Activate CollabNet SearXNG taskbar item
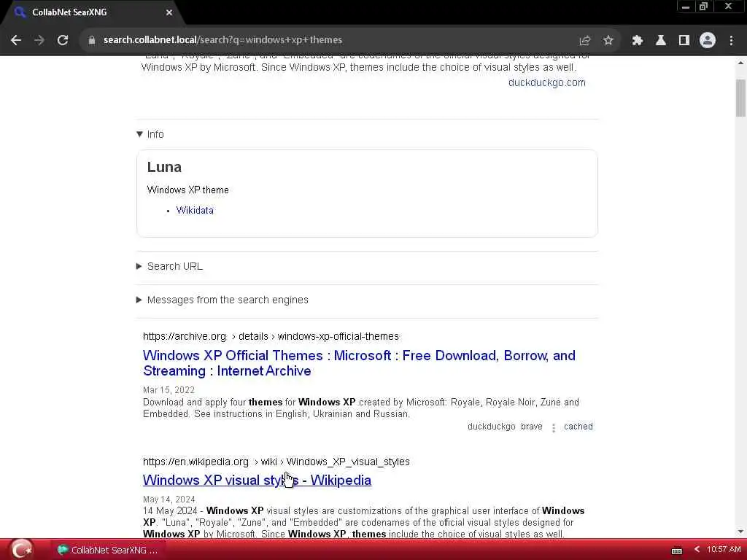 107,550
